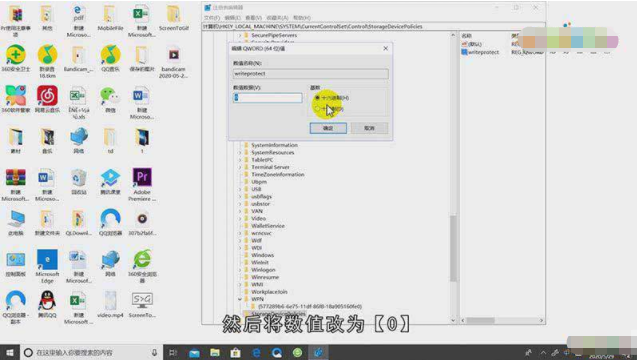Screen dimensions: 637x360
Task: Open the 腾讯QQ penguin desktop icon
Action: click(x=47, y=304)
